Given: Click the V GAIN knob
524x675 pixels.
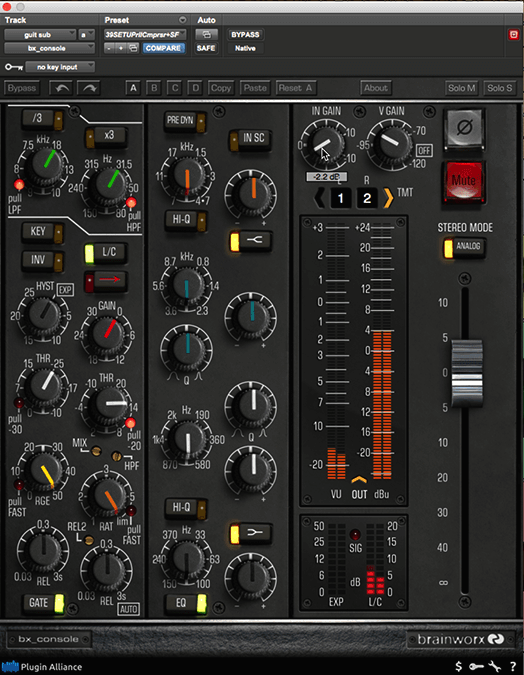Looking at the screenshot, I should (x=391, y=144).
